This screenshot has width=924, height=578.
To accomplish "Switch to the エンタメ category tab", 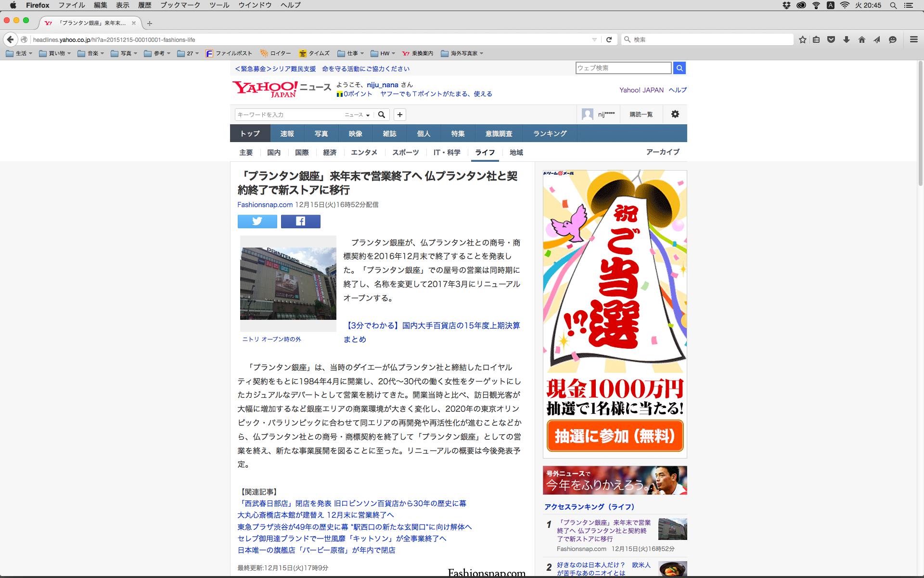I will 364,152.
